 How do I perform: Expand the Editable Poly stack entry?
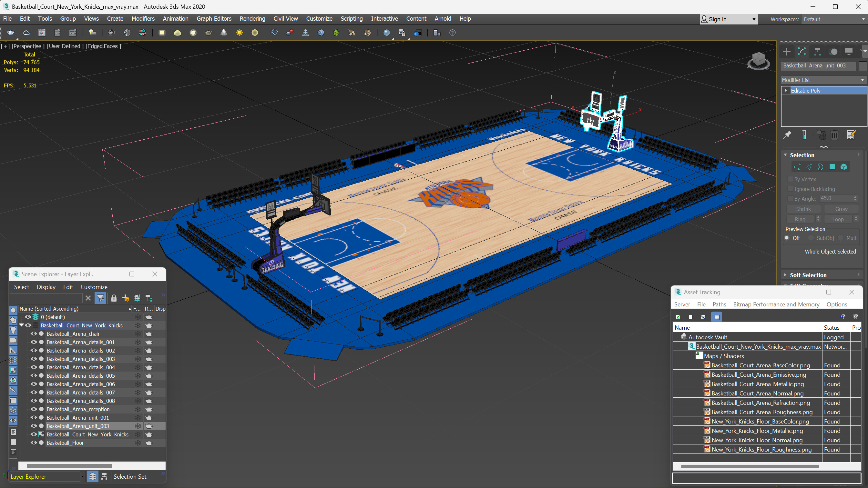(786, 91)
